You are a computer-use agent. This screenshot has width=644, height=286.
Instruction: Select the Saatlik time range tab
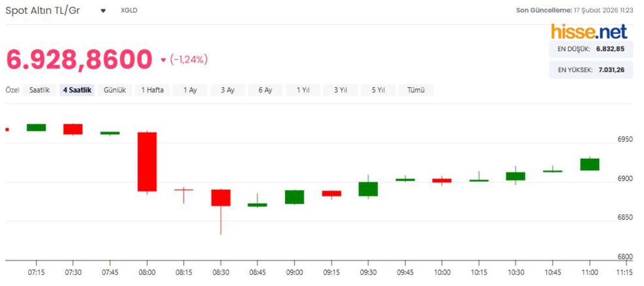coord(39,90)
